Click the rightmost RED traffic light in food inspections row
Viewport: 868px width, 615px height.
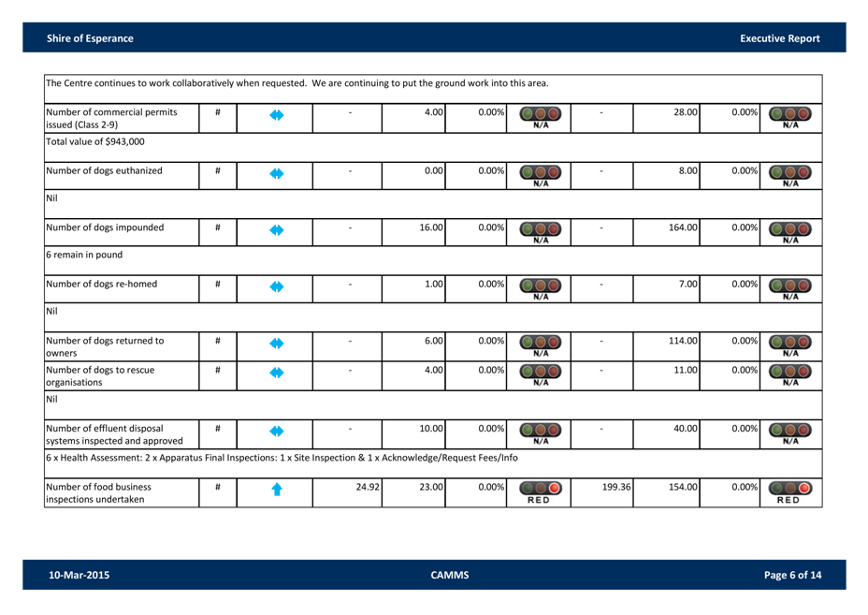coord(790,491)
